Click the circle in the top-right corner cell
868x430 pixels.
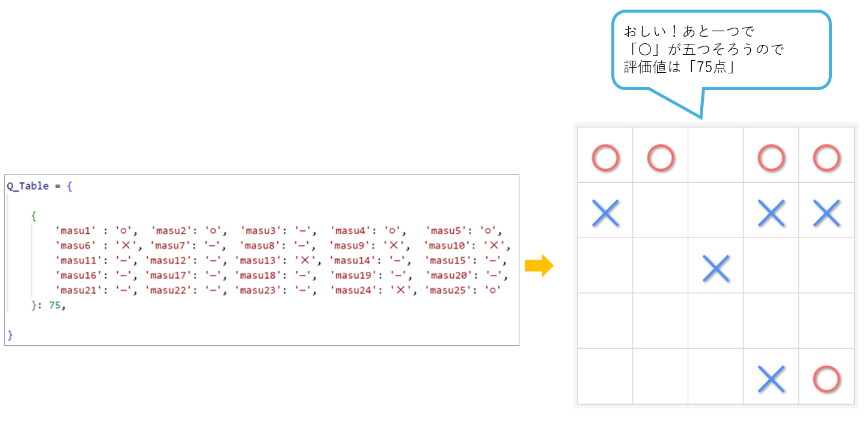pyautogui.click(x=826, y=158)
